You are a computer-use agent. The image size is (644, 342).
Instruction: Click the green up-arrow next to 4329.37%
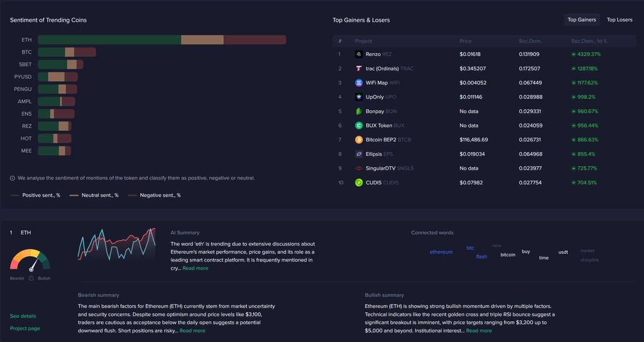coord(574,54)
